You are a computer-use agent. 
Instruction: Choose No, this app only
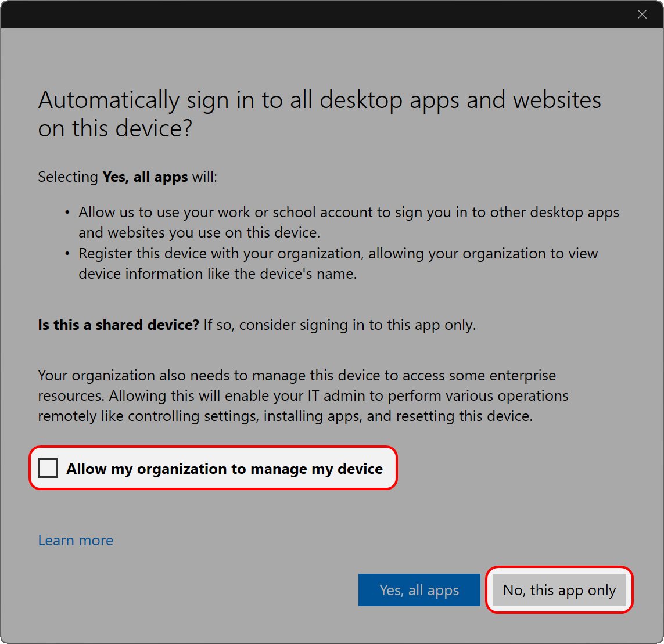pos(559,591)
